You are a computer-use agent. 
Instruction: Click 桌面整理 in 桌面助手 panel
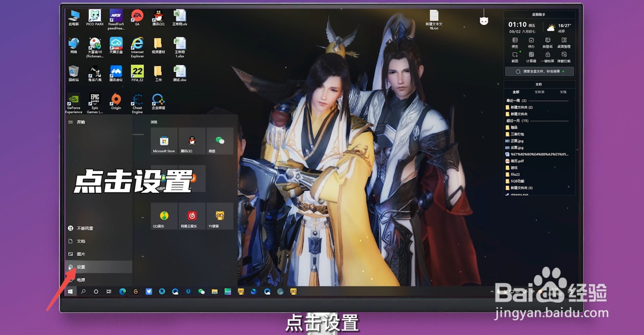pos(564,43)
